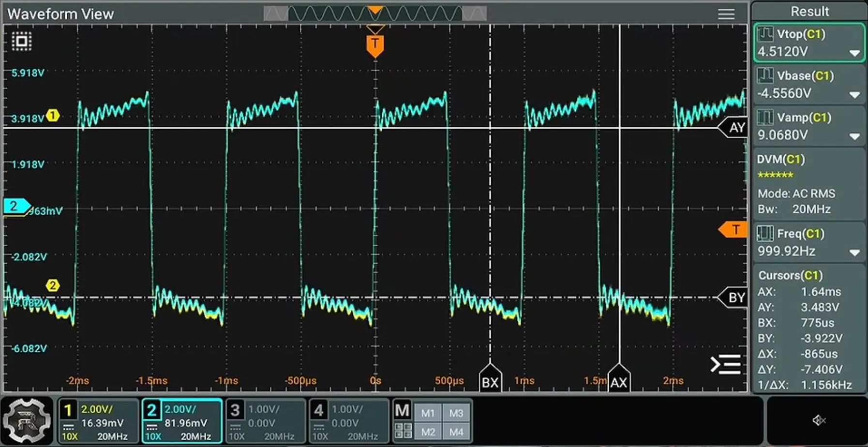This screenshot has width=868, height=447.
Task: Open the Cursors(C1) readout panel
Action: pos(809,329)
